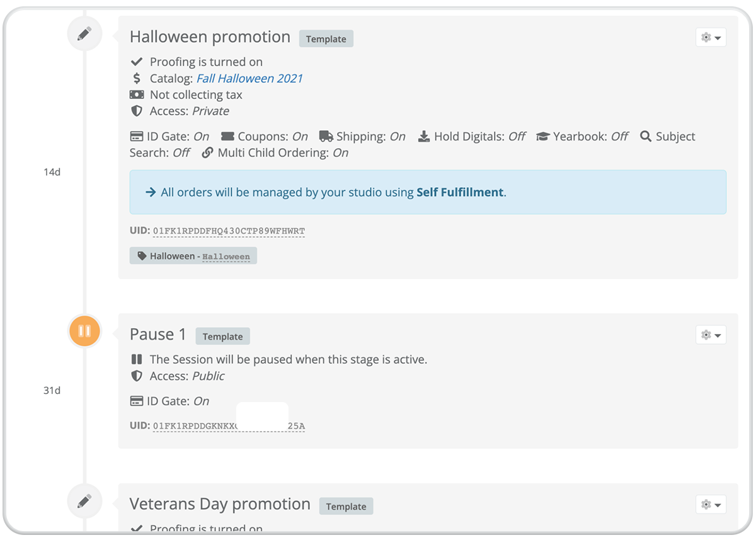The image size is (756, 540).
Task: Click the Template badge beside Pause 1
Action: point(222,336)
